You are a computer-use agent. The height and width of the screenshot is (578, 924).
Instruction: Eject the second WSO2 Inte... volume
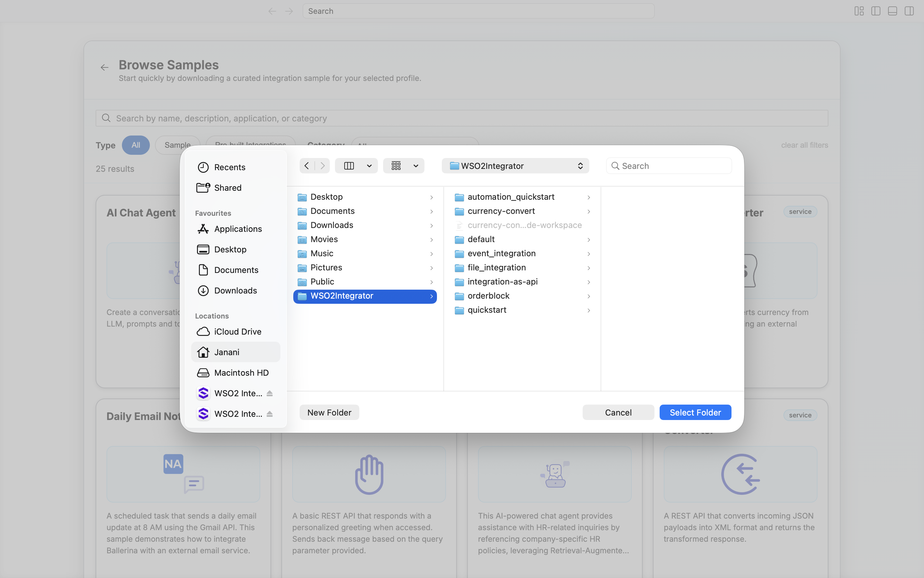click(x=269, y=414)
